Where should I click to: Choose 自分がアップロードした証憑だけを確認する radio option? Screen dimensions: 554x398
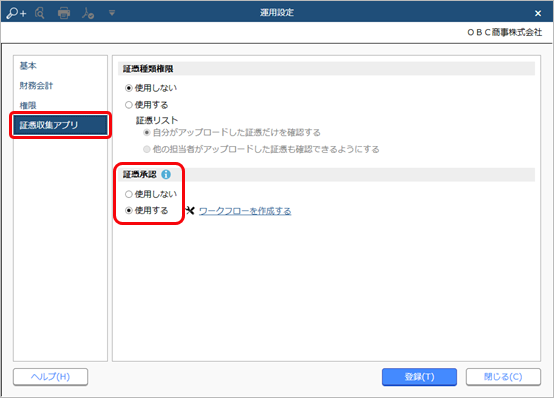(x=232, y=133)
